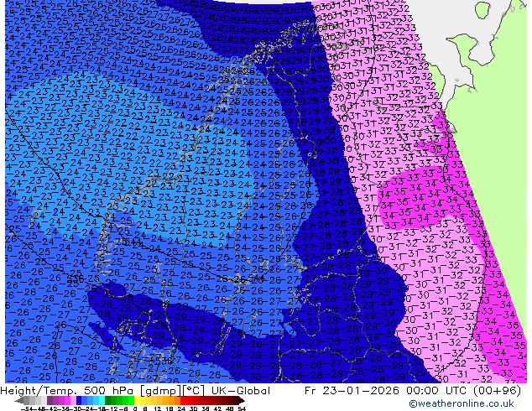Click the left grey arrow end of legend
The height and width of the screenshot is (411, 532).
coord(19,400)
